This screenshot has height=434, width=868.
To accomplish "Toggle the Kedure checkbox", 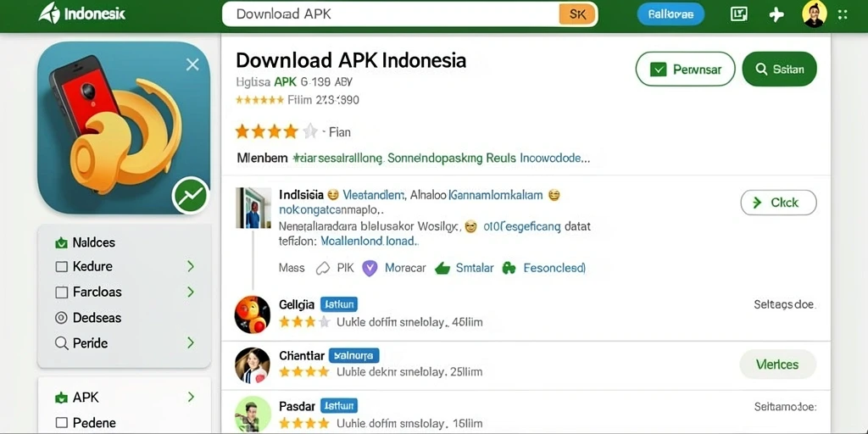I will coord(61,267).
